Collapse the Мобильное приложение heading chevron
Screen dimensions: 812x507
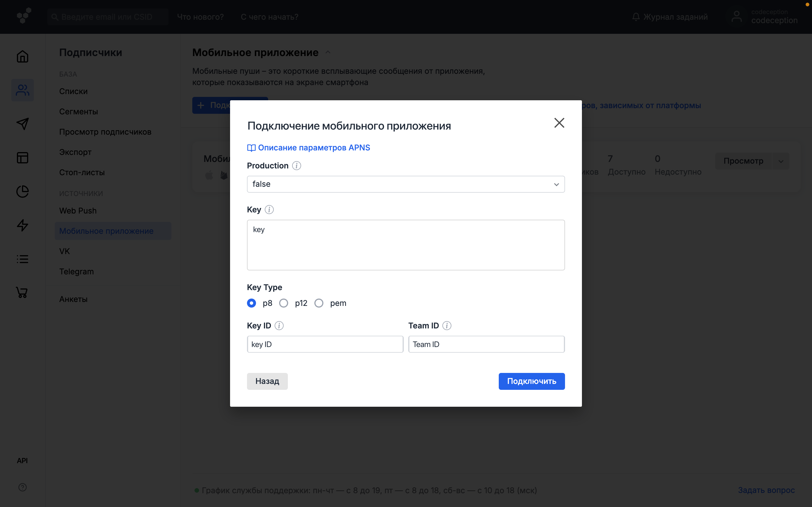pyautogui.click(x=328, y=52)
